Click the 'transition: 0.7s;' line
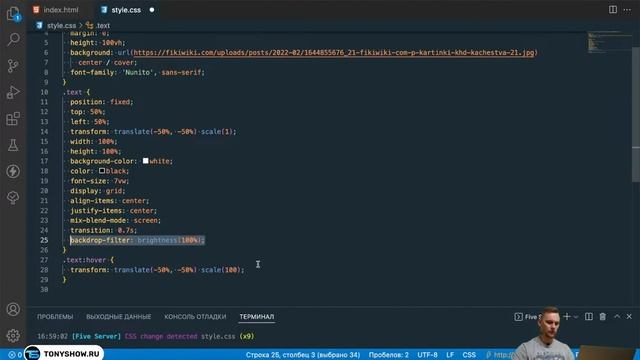Screen dimensions: 640x360 pos(103,230)
